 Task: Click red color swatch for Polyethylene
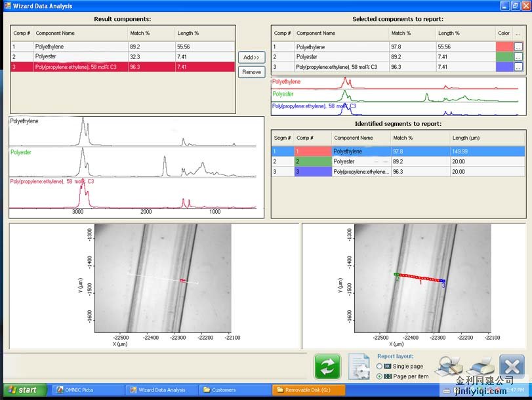click(504, 47)
